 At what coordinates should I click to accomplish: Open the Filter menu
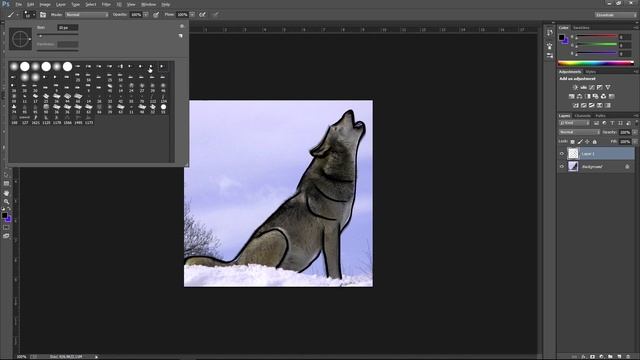click(x=106, y=4)
